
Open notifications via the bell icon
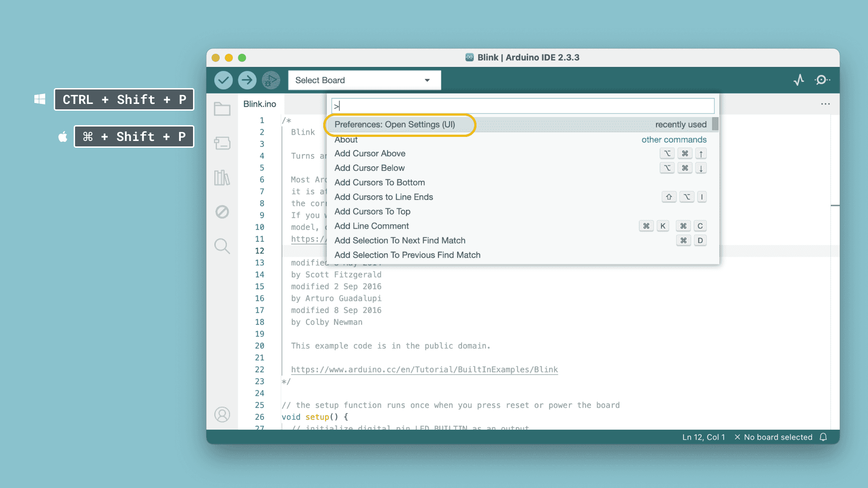824,437
